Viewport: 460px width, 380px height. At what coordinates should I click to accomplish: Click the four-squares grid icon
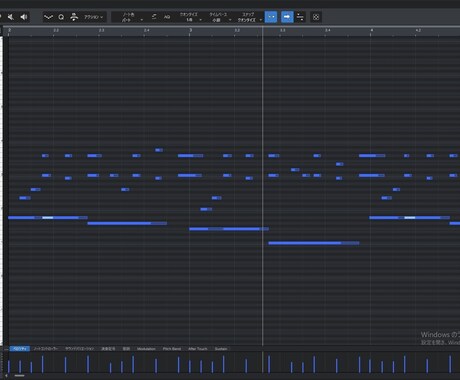[316, 17]
